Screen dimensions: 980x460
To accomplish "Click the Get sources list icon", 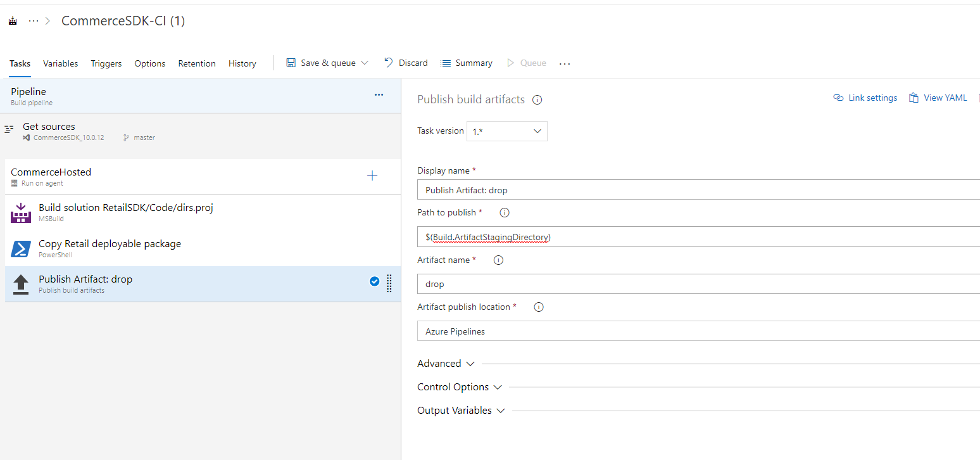I will point(9,129).
